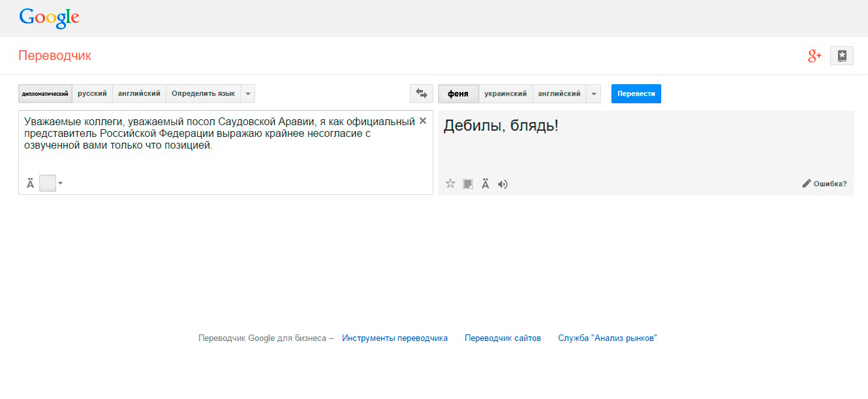Screen dimensions: 868x399
Task: Select target language феня
Action: tap(458, 94)
